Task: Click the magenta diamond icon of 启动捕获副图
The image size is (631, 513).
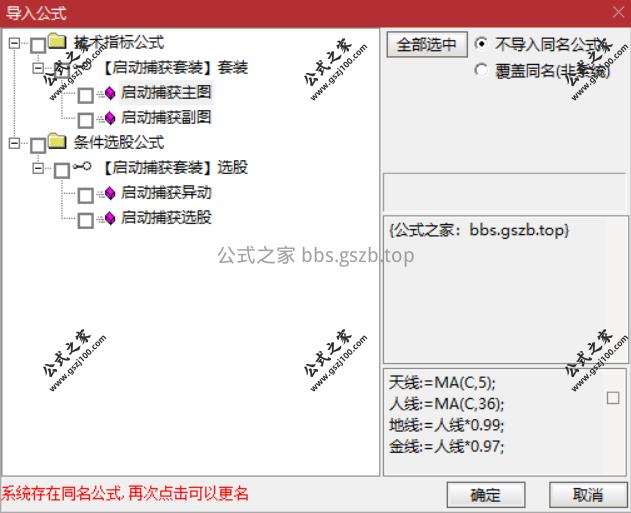Action: point(110,118)
